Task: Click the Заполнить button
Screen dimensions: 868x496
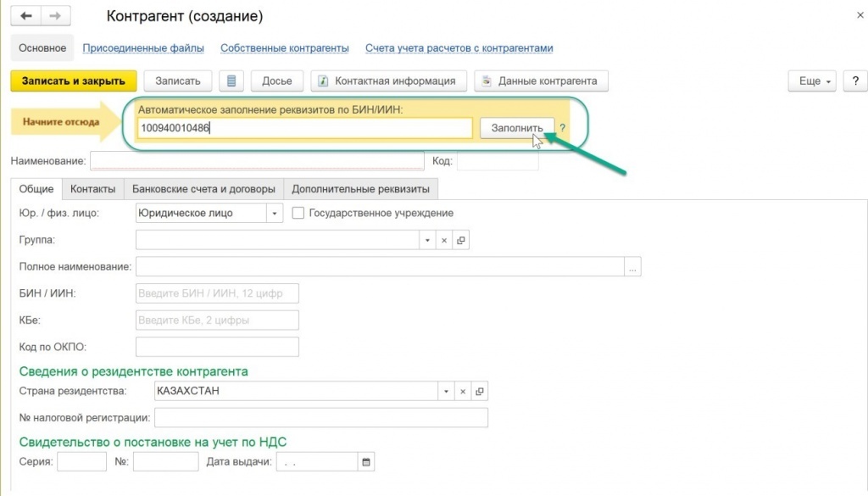Action: pyautogui.click(x=517, y=128)
